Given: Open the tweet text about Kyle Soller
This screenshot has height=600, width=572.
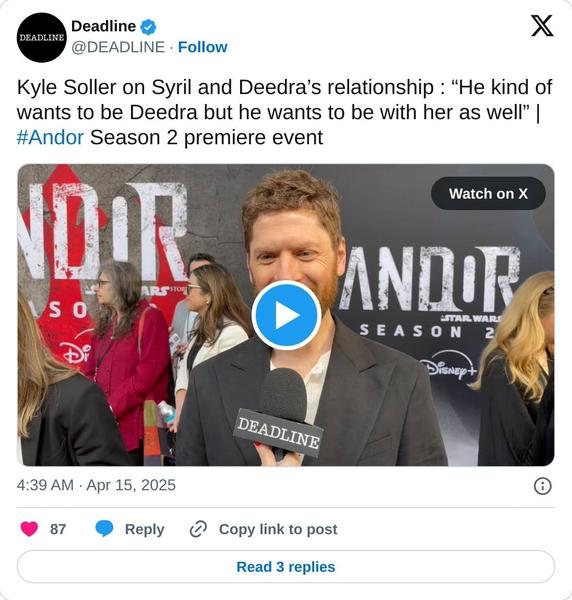Looking at the screenshot, I should coord(285,112).
